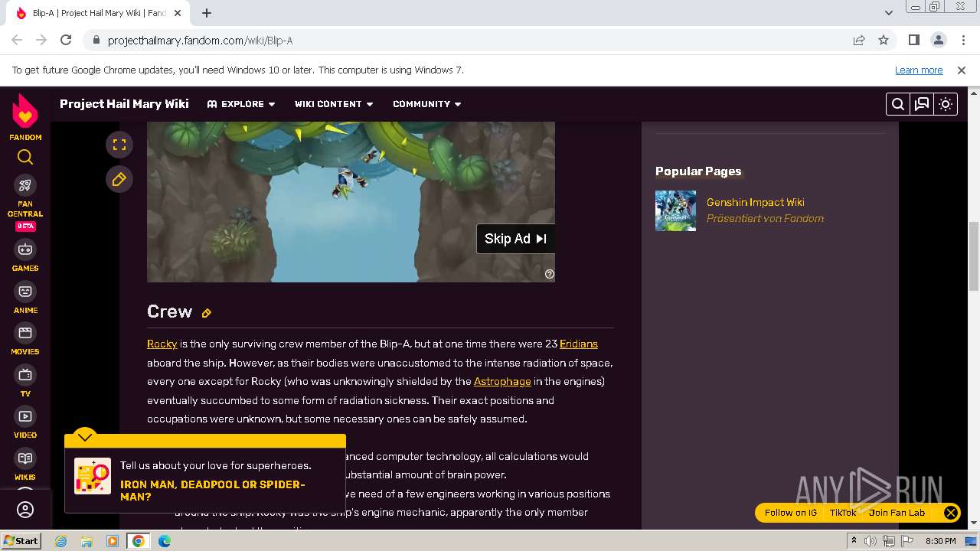This screenshot has height=551, width=980.
Task: Open the COMMUNITY dropdown menu
Action: coord(427,104)
